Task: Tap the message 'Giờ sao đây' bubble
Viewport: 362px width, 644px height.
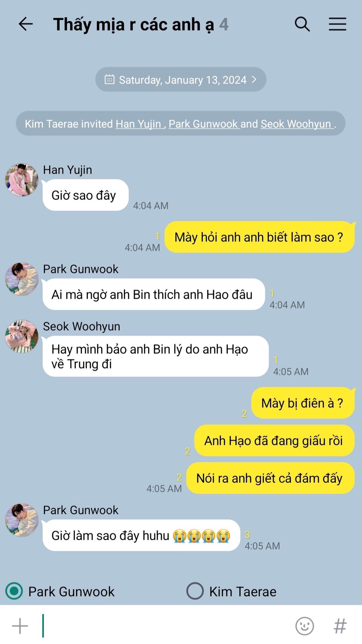Action: 86,195
